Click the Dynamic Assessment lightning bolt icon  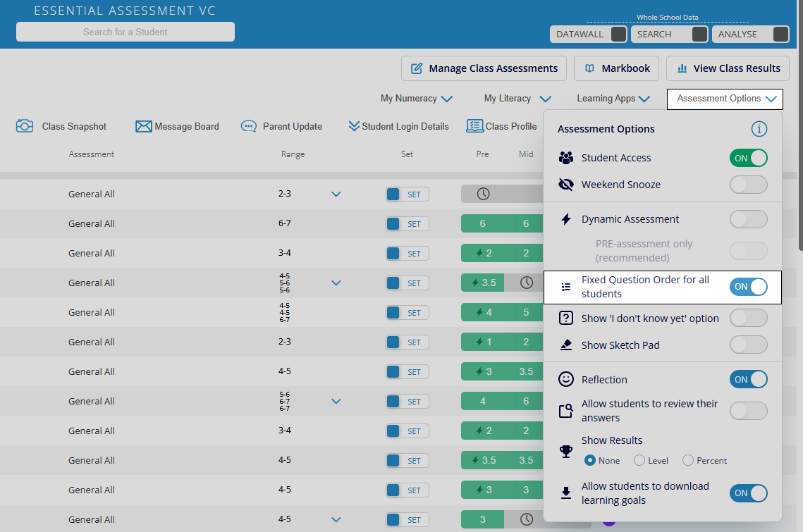pyautogui.click(x=566, y=219)
